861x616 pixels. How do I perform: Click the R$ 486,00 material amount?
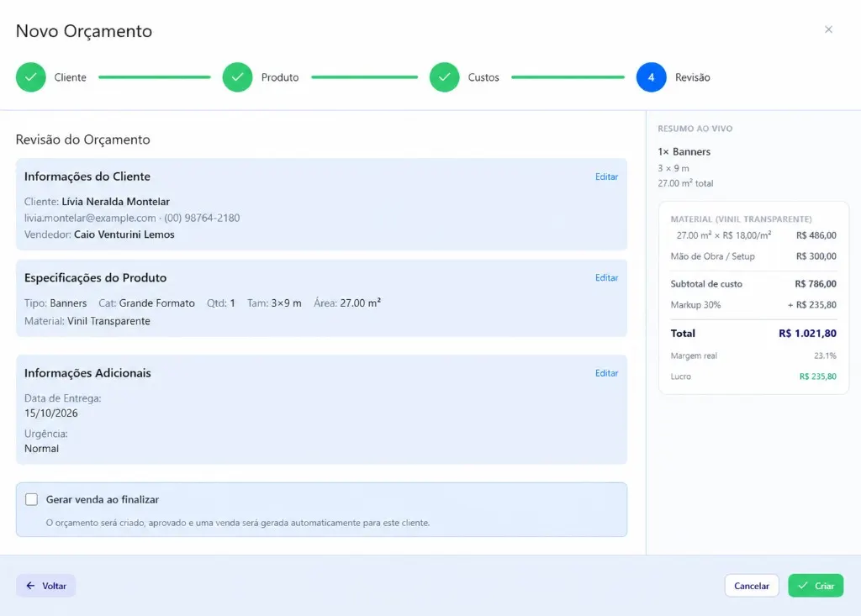pyautogui.click(x=816, y=235)
